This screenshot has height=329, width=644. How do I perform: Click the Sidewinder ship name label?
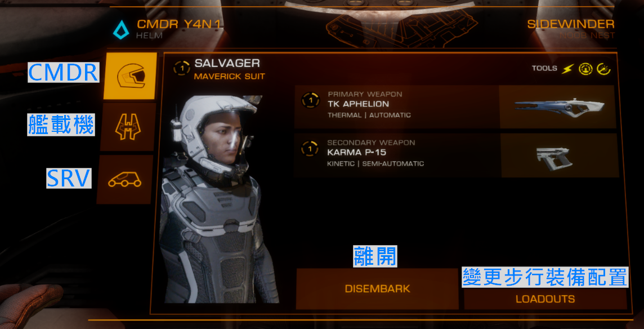[571, 24]
